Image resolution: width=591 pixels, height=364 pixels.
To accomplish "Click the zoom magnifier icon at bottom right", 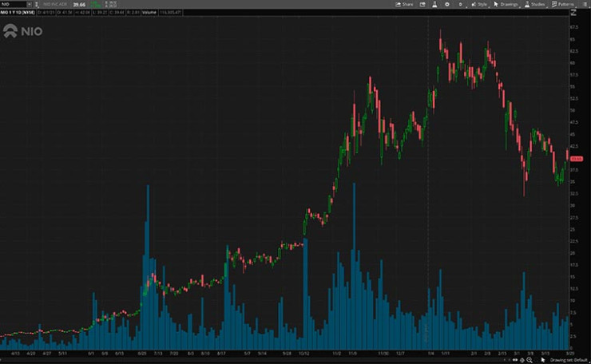I will click(x=529, y=360).
